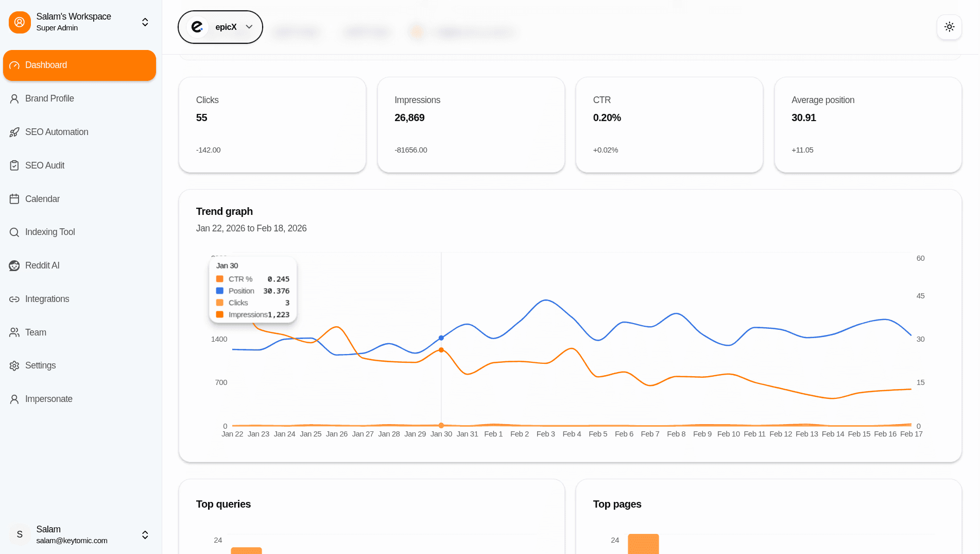Click the Settings gear icon
Viewport: 980px width, 554px height.
click(14, 365)
